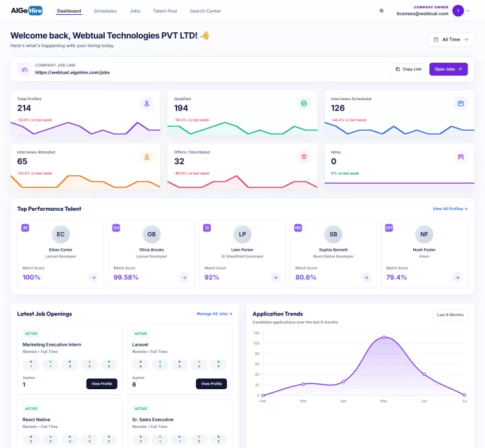Image resolution: width=485 pixels, height=448 pixels.
Task: Expand the account menu chevron
Action: tap(468, 11)
